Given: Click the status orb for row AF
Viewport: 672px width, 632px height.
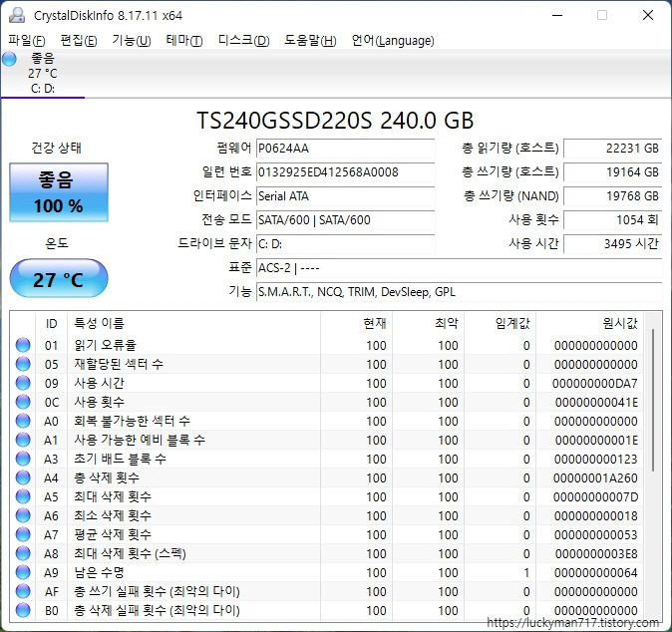Looking at the screenshot, I should click(x=23, y=591).
